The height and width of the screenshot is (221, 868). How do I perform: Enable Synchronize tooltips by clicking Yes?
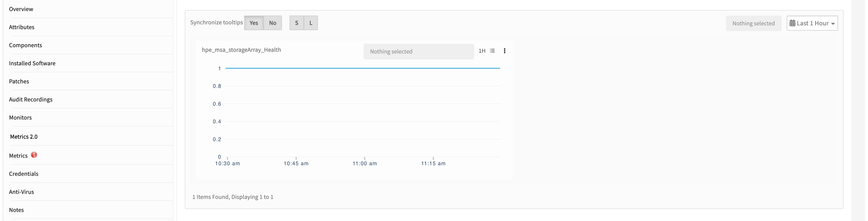point(254,23)
